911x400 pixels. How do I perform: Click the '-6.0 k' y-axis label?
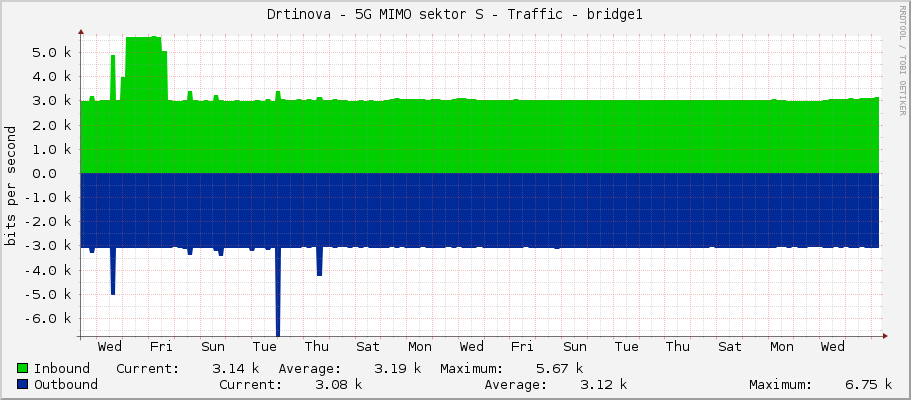[x=48, y=319]
